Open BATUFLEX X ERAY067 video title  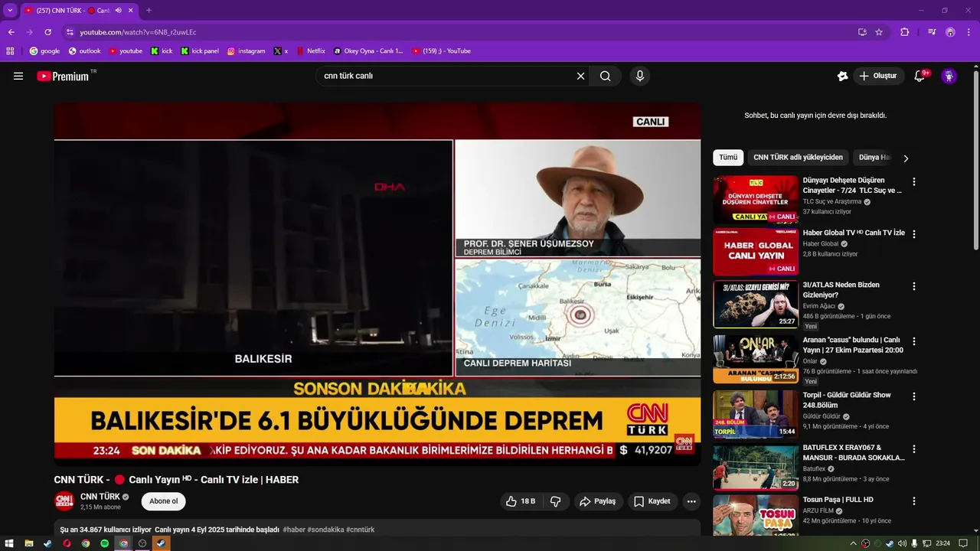pos(854,452)
